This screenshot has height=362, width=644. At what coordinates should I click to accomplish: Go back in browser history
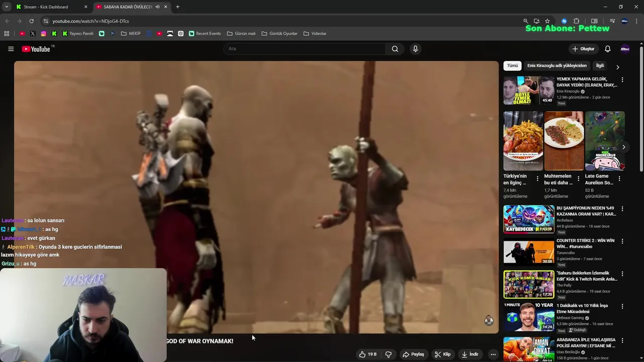point(7,21)
